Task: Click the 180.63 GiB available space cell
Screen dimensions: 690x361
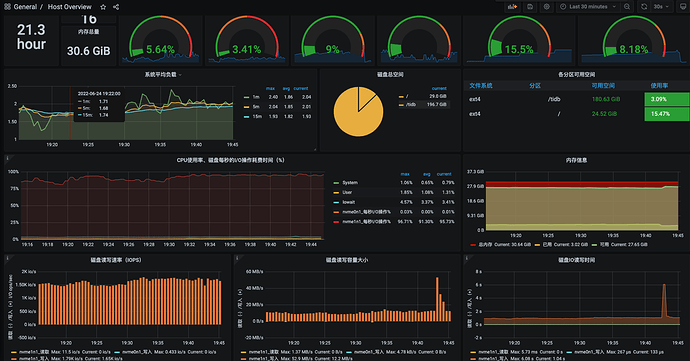Action: [606, 99]
